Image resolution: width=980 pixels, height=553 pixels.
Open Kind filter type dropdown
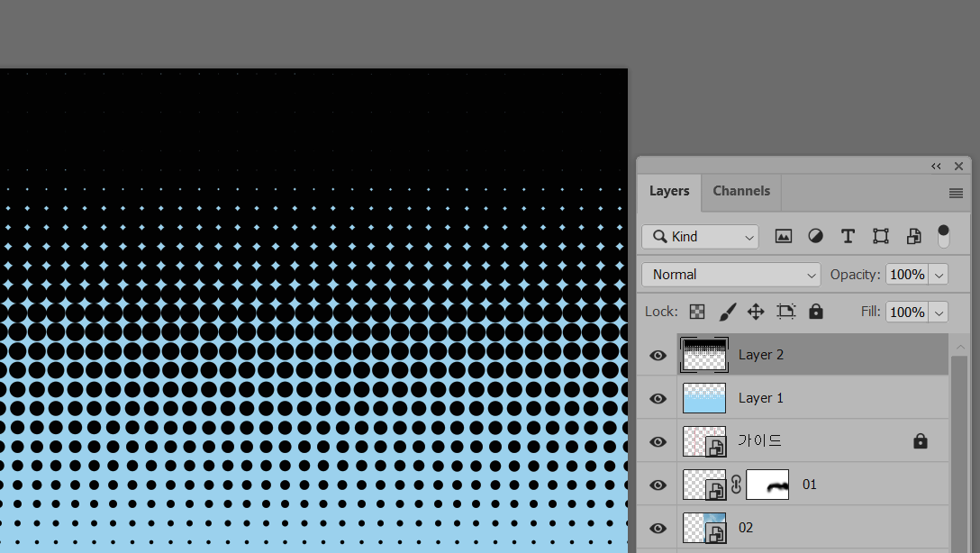(700, 237)
